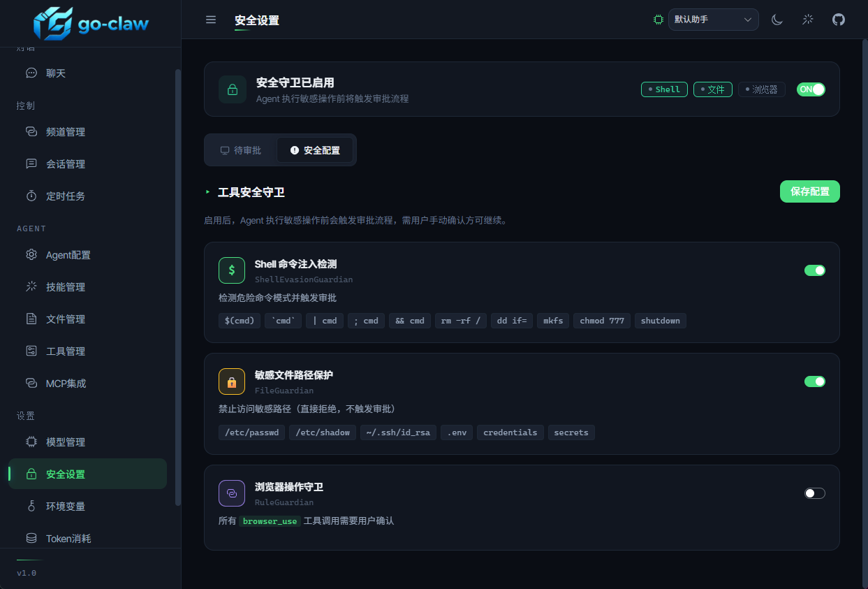868x589 pixels.
Task: Click the 模型管理 chip icon
Action: tap(31, 442)
